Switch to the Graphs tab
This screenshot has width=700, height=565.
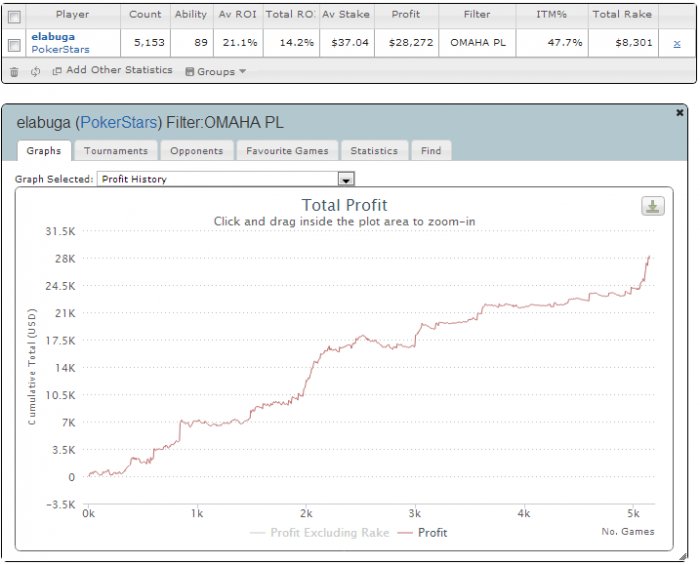coord(44,151)
